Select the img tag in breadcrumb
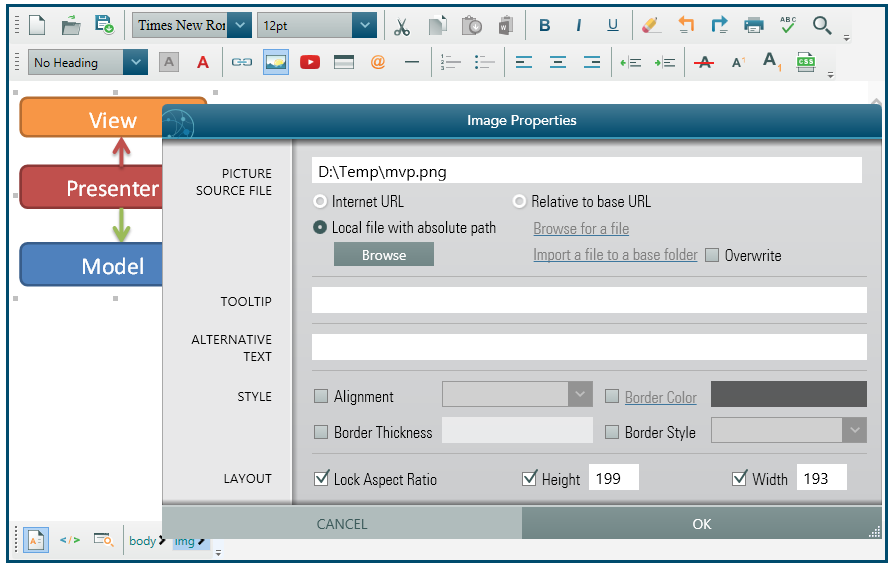 185,541
